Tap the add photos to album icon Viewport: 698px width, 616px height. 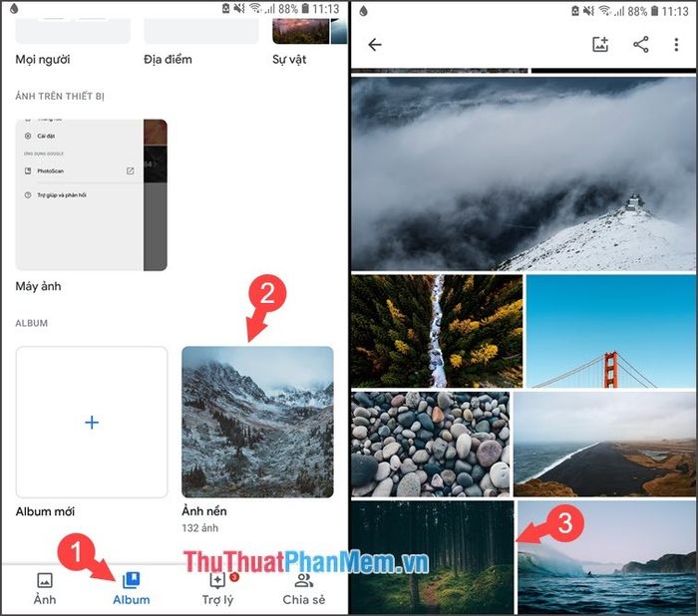pos(600,44)
